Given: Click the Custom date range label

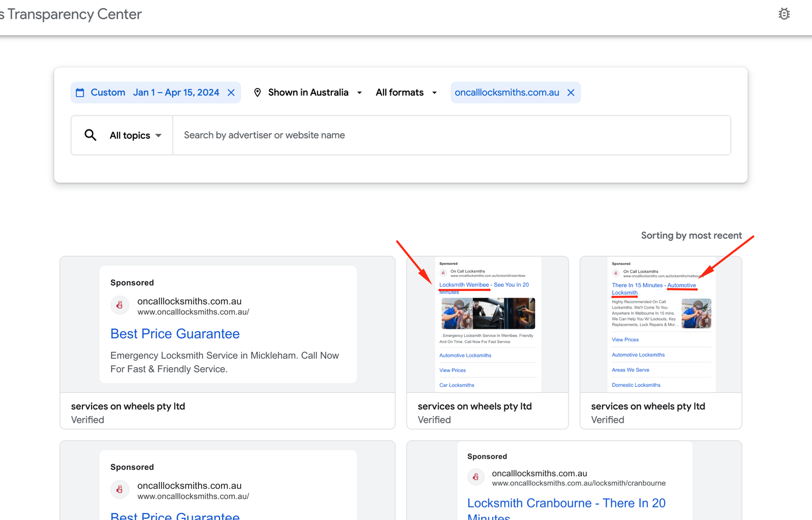Looking at the screenshot, I should pyautogui.click(x=108, y=93).
